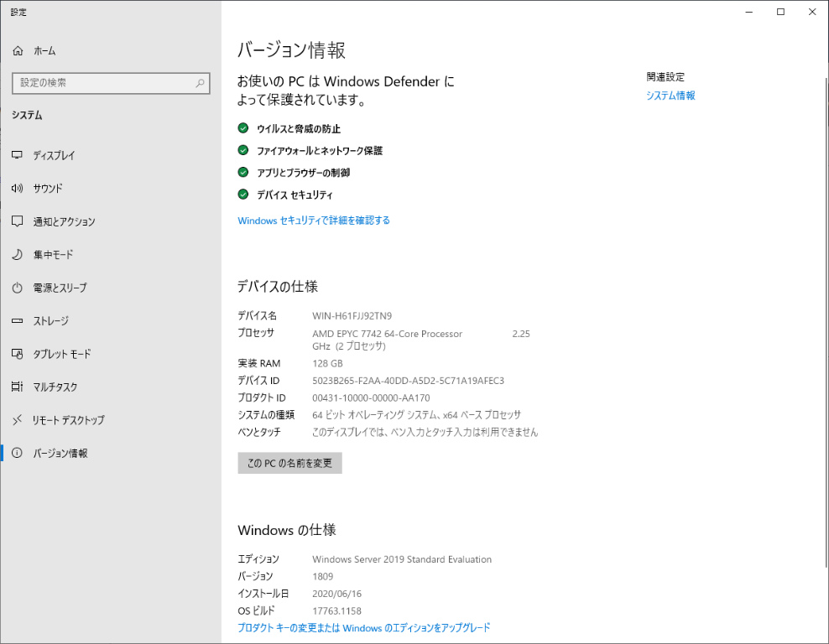
Task: Open システム情報 related settings link
Action: pyautogui.click(x=670, y=96)
